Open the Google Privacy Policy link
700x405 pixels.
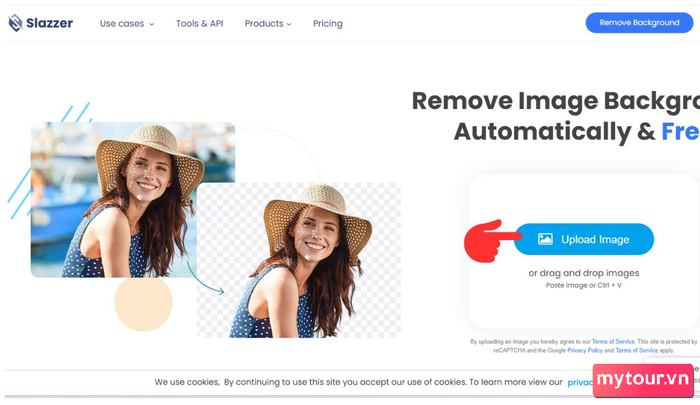pyautogui.click(x=585, y=351)
